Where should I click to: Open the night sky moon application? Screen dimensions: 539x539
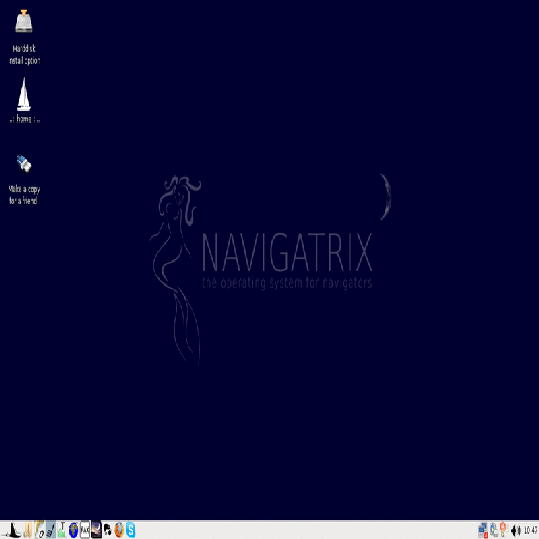point(96,530)
